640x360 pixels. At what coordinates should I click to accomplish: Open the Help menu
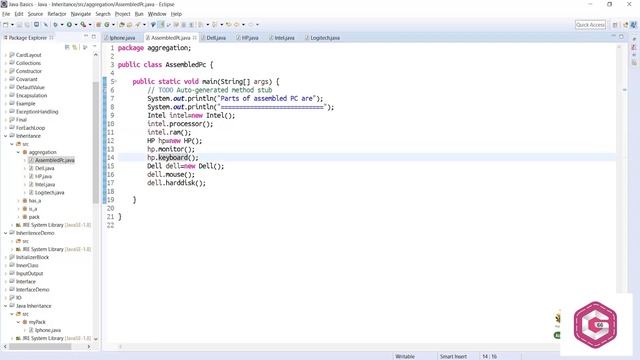[176, 14]
